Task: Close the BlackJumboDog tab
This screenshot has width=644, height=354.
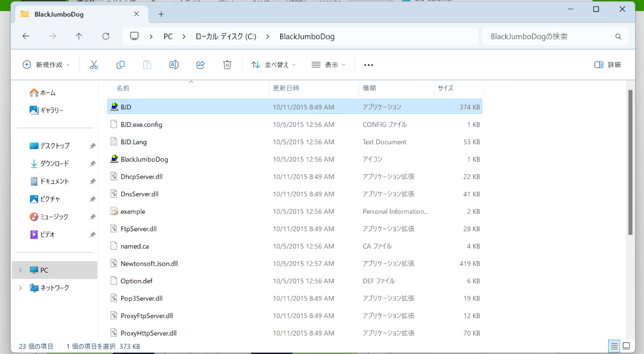Action: pyautogui.click(x=137, y=14)
